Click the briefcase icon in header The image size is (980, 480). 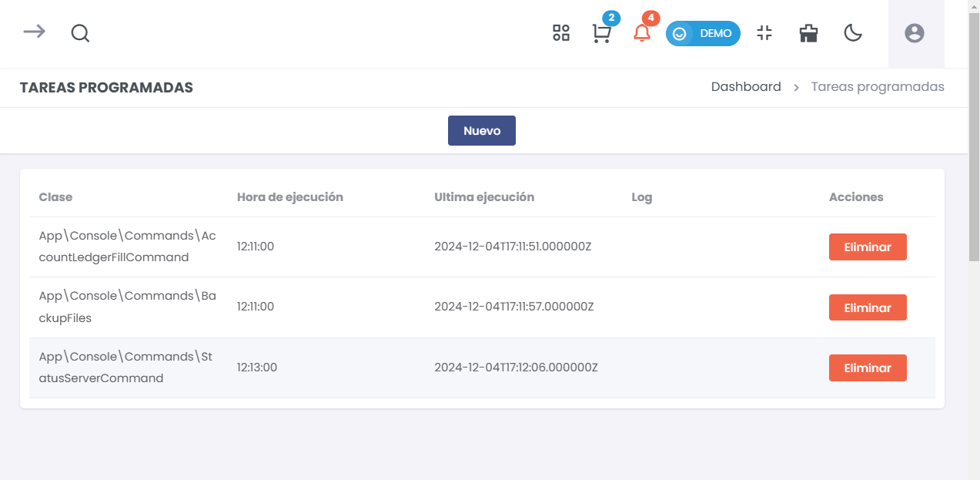click(x=808, y=33)
